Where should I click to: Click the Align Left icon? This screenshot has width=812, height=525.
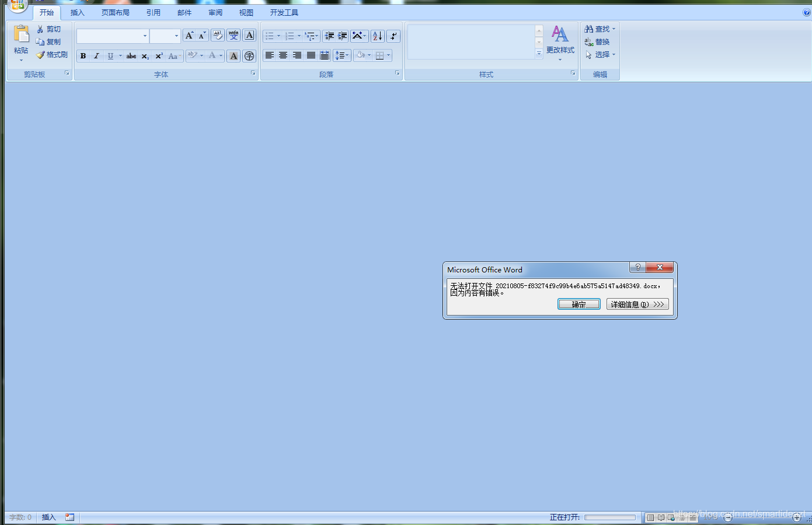pos(270,55)
